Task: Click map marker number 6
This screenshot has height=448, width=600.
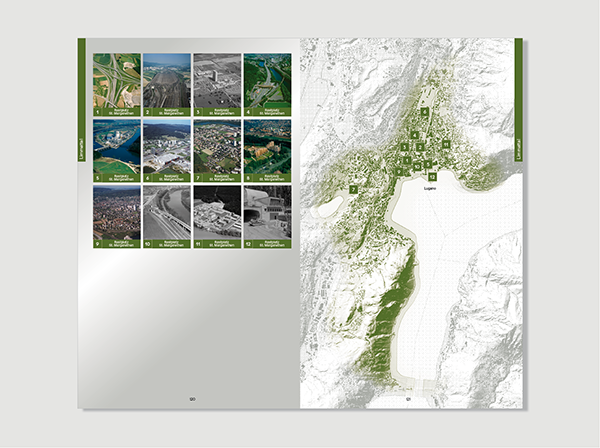Action: 425,113
